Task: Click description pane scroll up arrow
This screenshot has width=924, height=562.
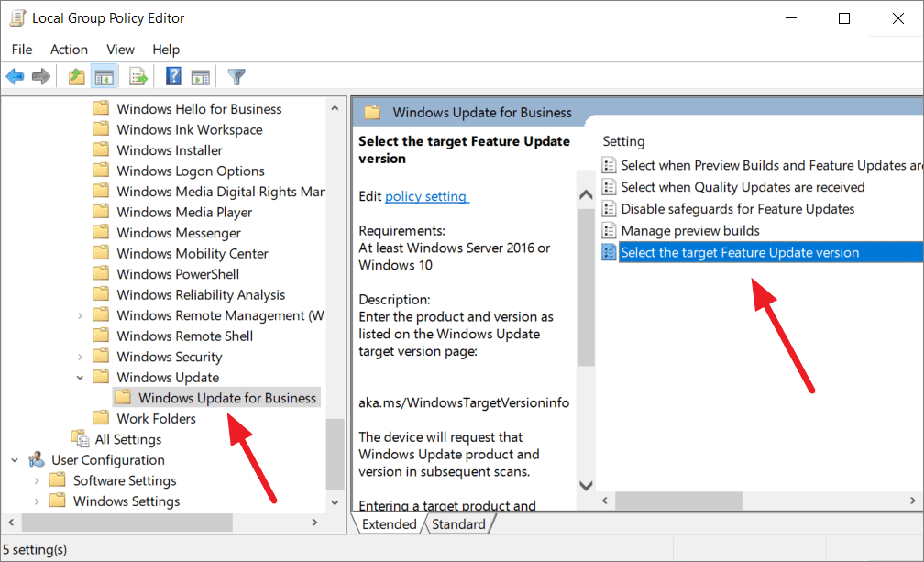Action: [x=586, y=194]
